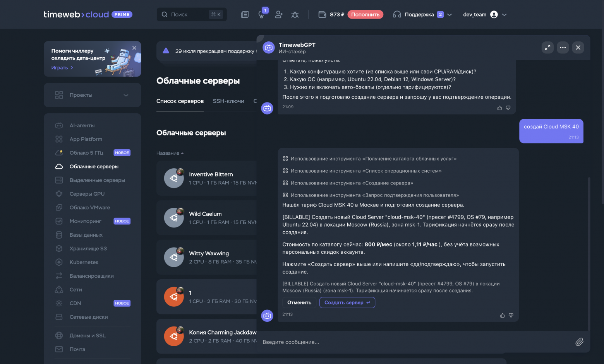Click the Создать сервер button in chat
Screen dimensions: 604x364
(347, 302)
